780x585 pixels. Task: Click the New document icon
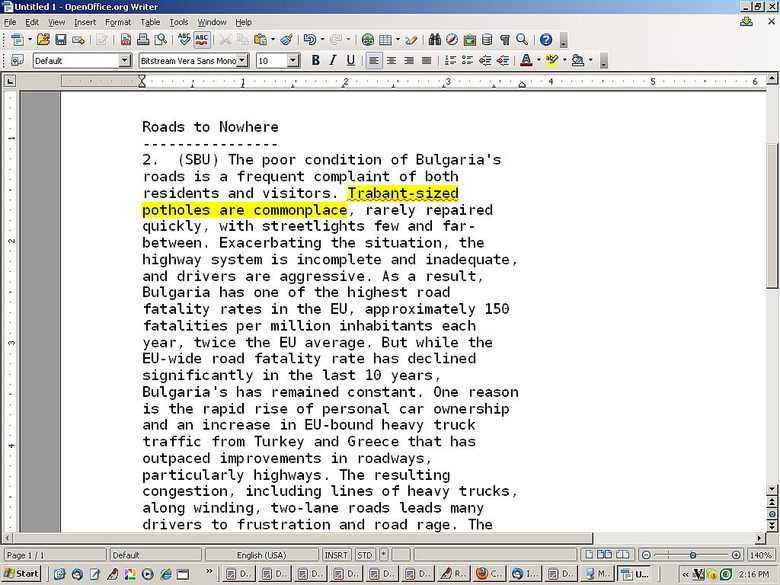[x=17, y=40]
